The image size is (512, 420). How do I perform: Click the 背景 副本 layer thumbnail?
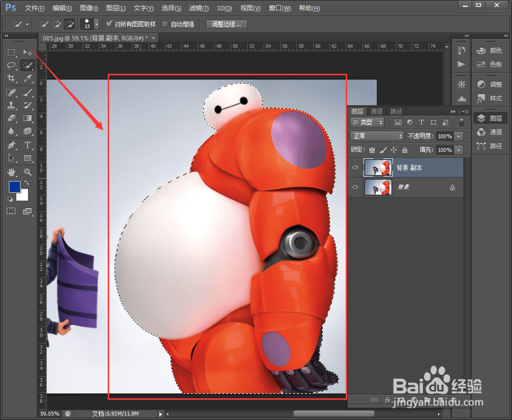pos(378,167)
